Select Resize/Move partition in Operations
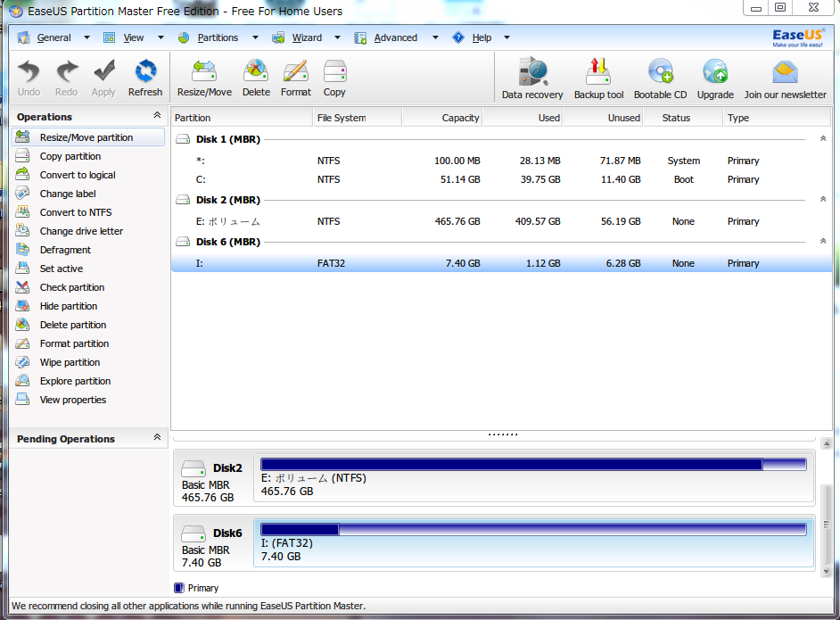The height and width of the screenshot is (620, 840). click(x=88, y=137)
